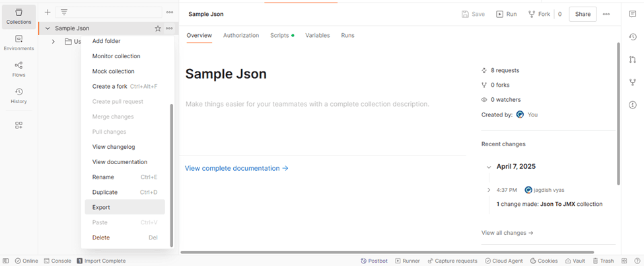Click Capture requests in status bar
The width and height of the screenshot is (644, 266).
tap(452, 261)
